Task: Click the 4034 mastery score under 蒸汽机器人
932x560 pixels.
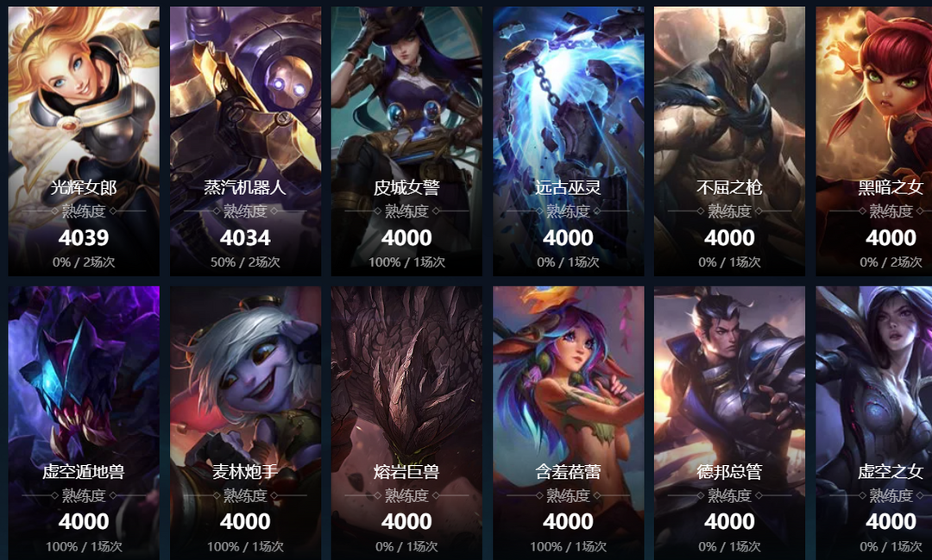Action: pyautogui.click(x=245, y=238)
